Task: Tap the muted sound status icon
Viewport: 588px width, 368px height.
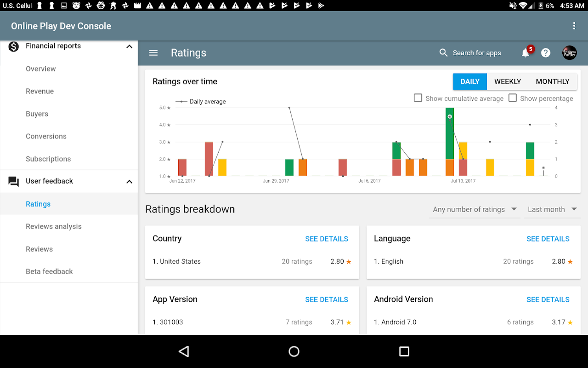Action: [x=513, y=6]
